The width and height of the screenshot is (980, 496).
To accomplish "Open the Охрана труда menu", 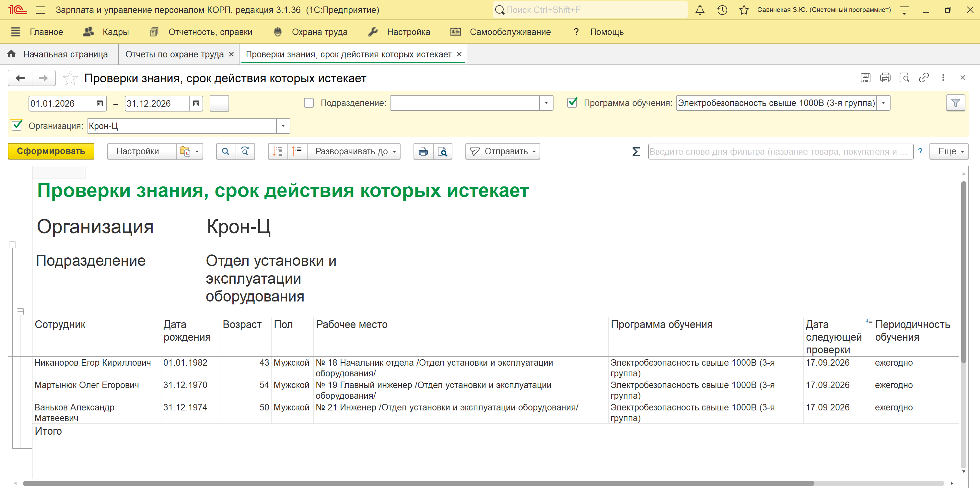I will [319, 32].
